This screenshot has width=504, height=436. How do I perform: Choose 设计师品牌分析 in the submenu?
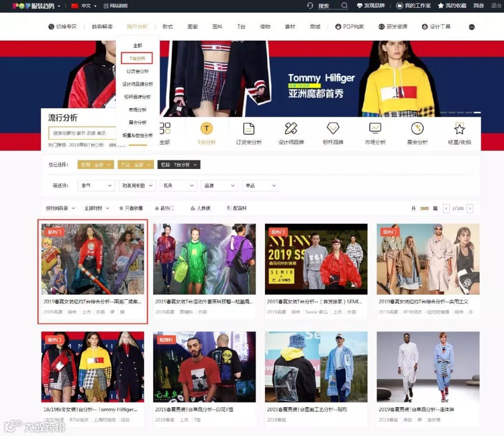pos(138,84)
